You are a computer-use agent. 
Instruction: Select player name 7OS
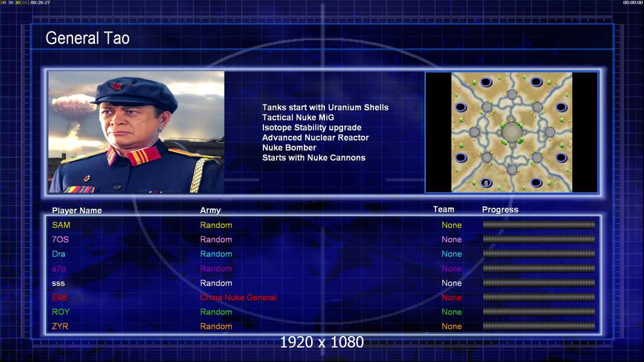click(x=60, y=240)
